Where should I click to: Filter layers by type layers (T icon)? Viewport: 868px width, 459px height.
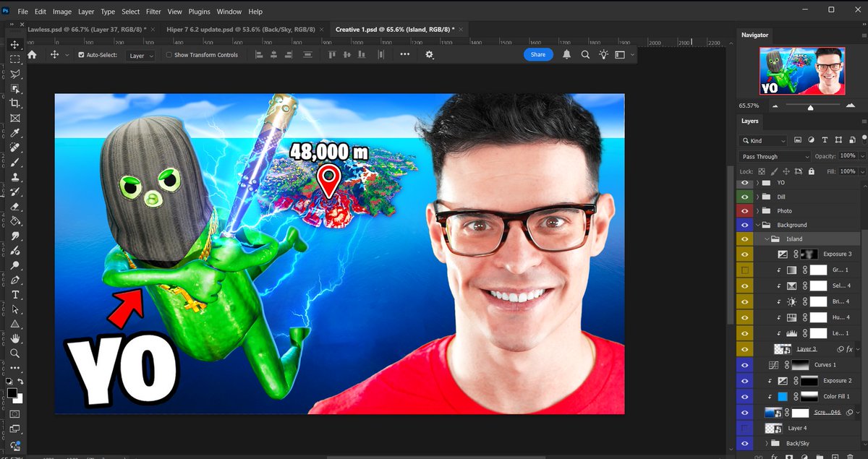(826, 140)
